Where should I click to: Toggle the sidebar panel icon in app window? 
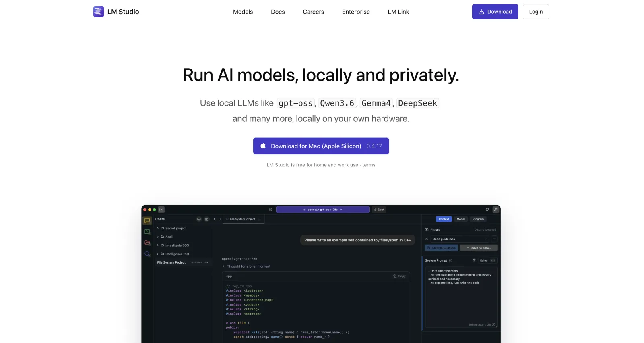pos(161,210)
